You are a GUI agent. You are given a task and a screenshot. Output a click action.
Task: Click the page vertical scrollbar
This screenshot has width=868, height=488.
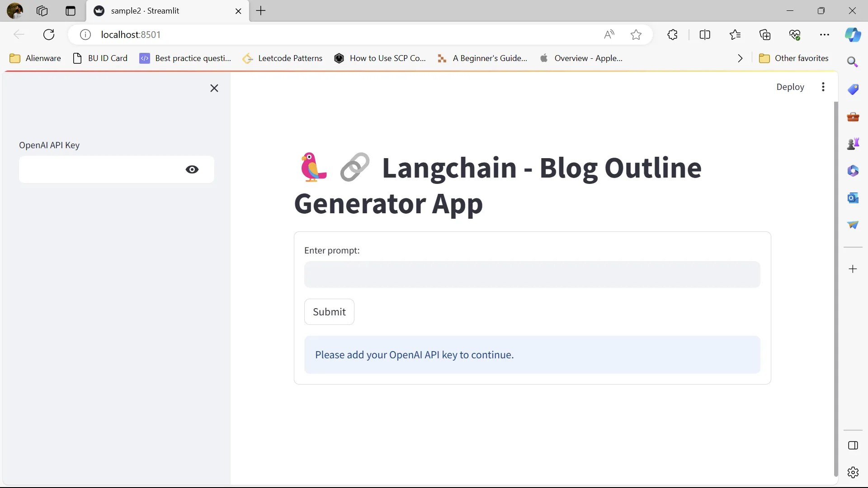pos(836,289)
